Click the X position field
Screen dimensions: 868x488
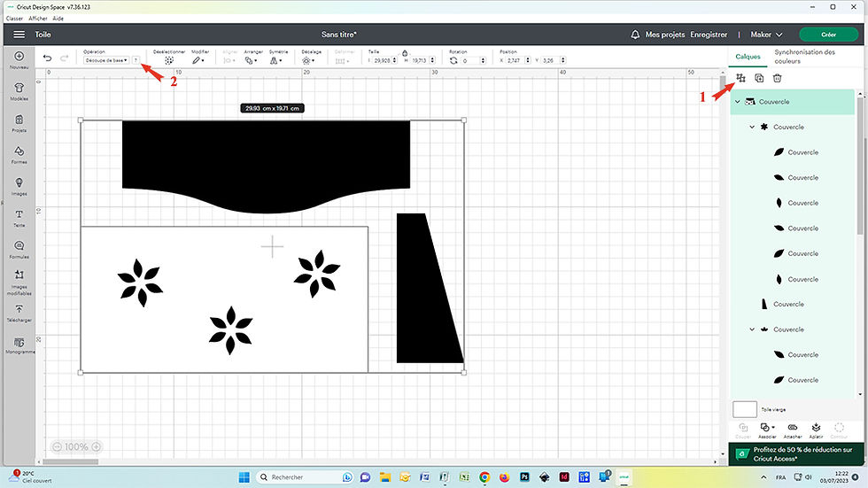(517, 60)
